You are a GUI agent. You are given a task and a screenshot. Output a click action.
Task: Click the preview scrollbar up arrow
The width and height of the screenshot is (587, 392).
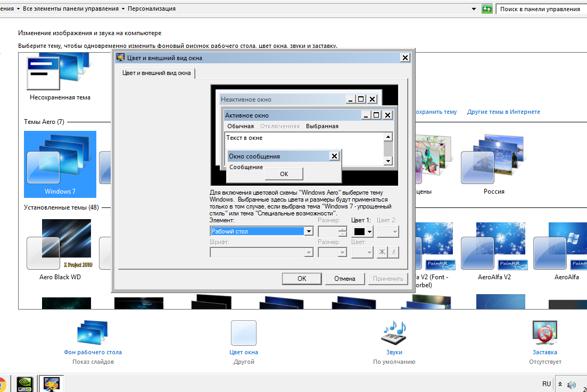(x=388, y=137)
